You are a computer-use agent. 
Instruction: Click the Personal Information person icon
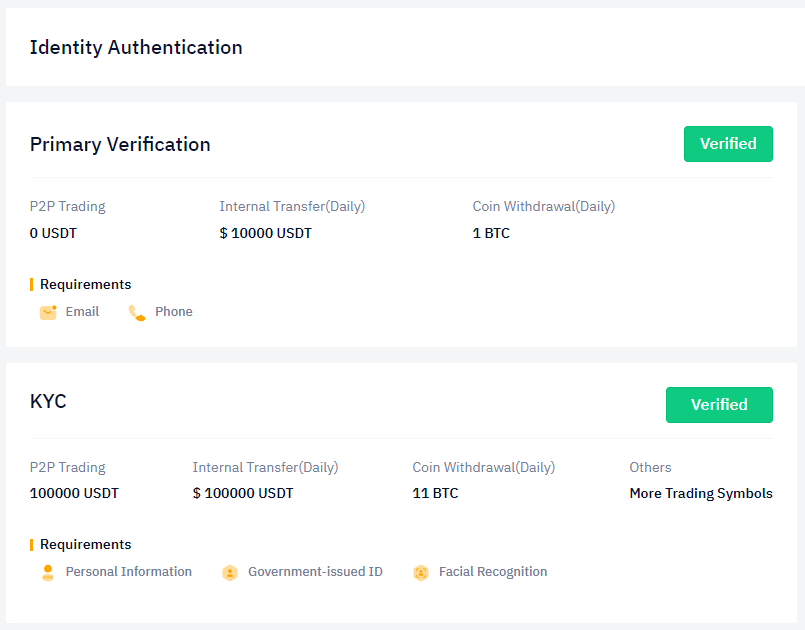48,572
